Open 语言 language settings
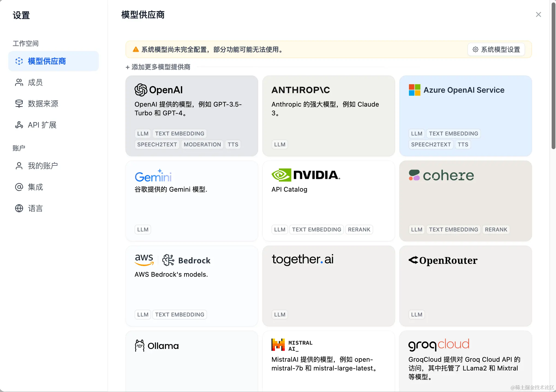Viewport: 556px width, 392px height. (x=35, y=208)
